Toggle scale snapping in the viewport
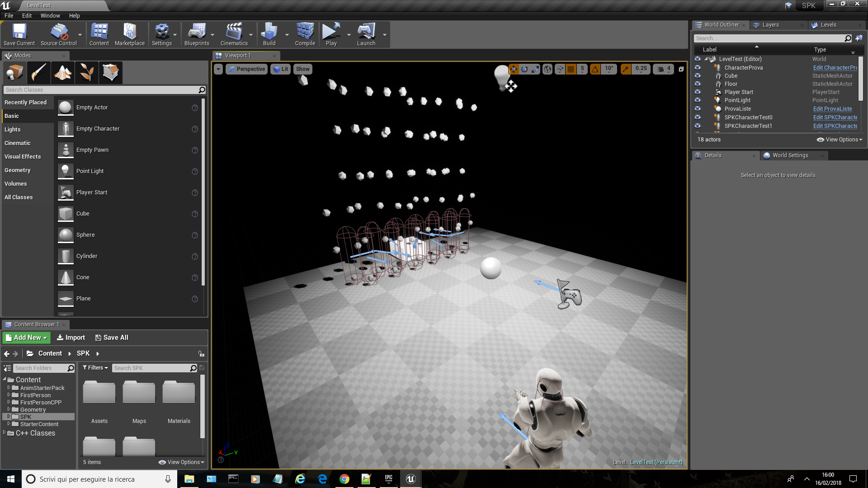 tap(626, 69)
